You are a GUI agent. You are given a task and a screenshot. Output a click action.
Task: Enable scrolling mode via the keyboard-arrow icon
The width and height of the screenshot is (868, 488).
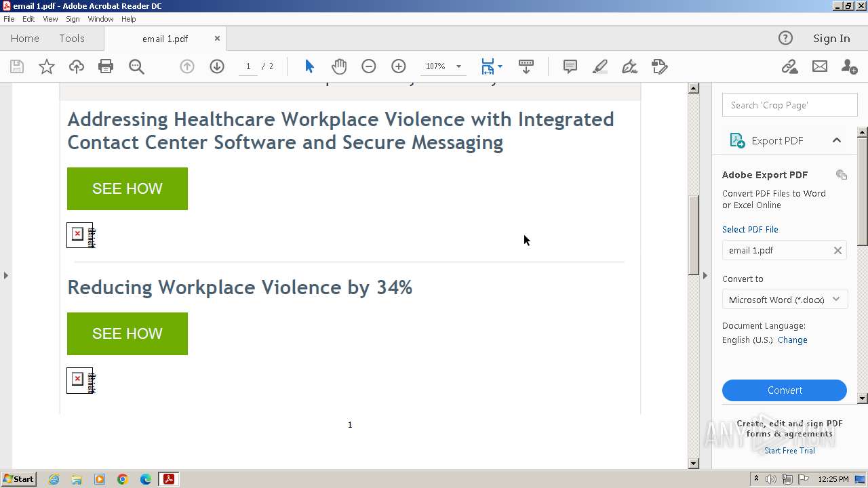pyautogui.click(x=526, y=66)
